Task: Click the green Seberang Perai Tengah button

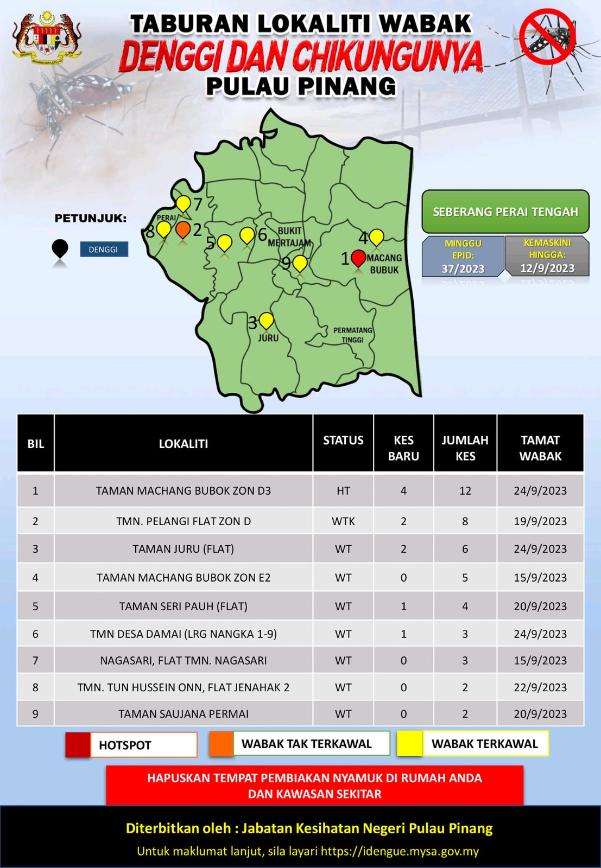Action: (x=505, y=212)
